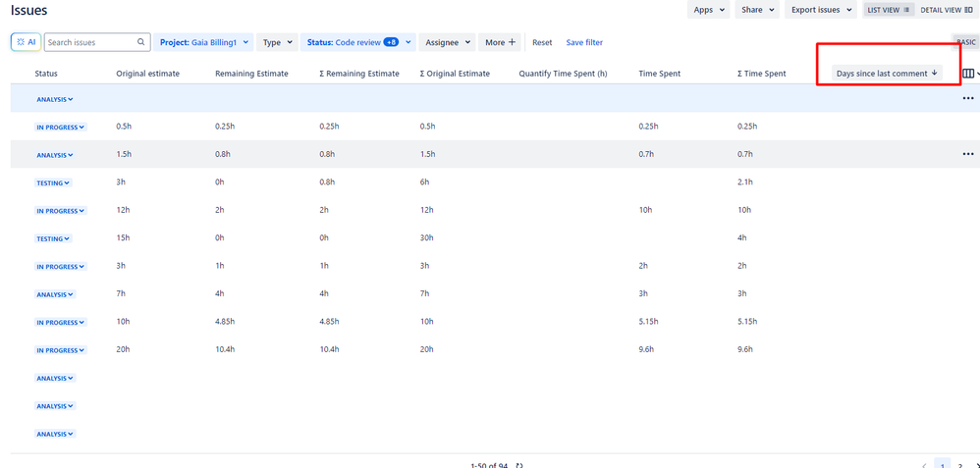This screenshot has height=468, width=980.
Task: Sort by Status column header
Action: pos(46,74)
